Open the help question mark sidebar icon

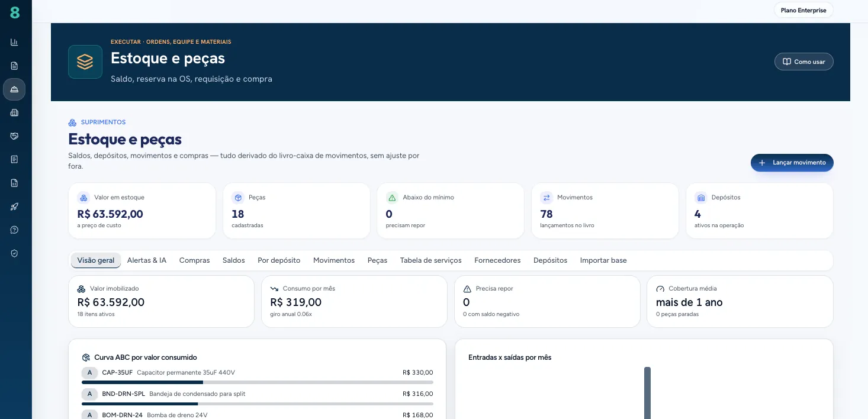click(14, 230)
